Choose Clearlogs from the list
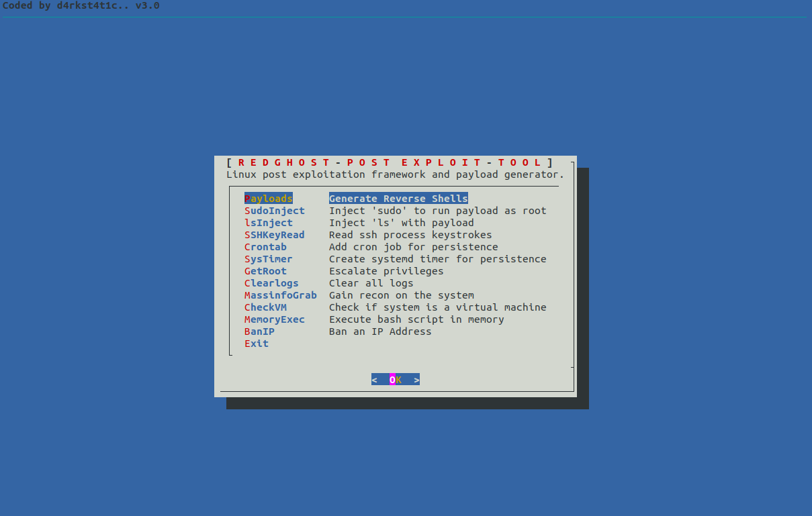The image size is (812, 516). pos(271,283)
